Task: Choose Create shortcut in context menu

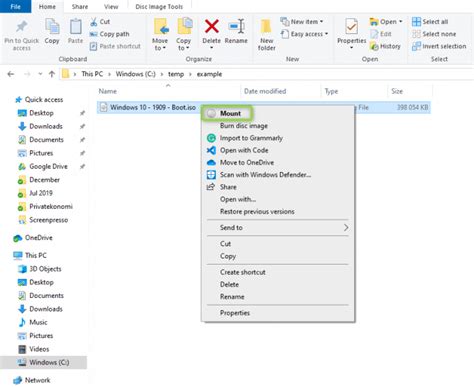Action: coord(243,272)
